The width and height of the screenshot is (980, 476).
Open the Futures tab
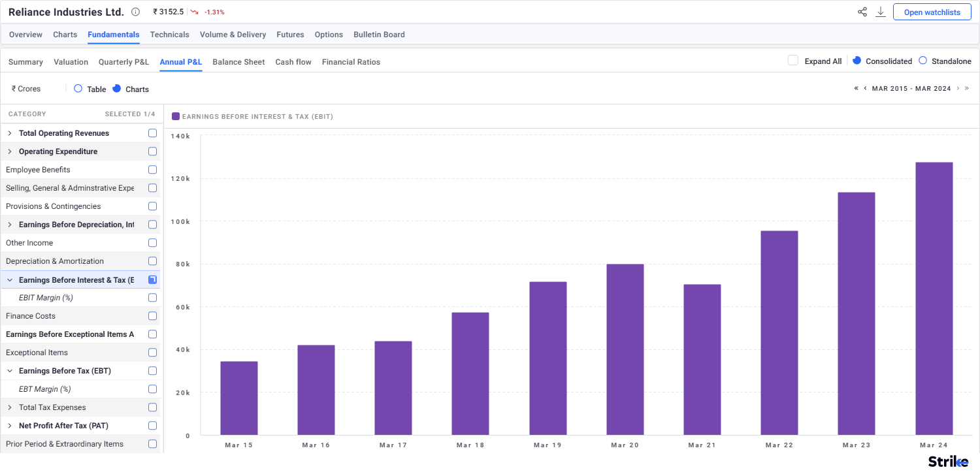[290, 35]
